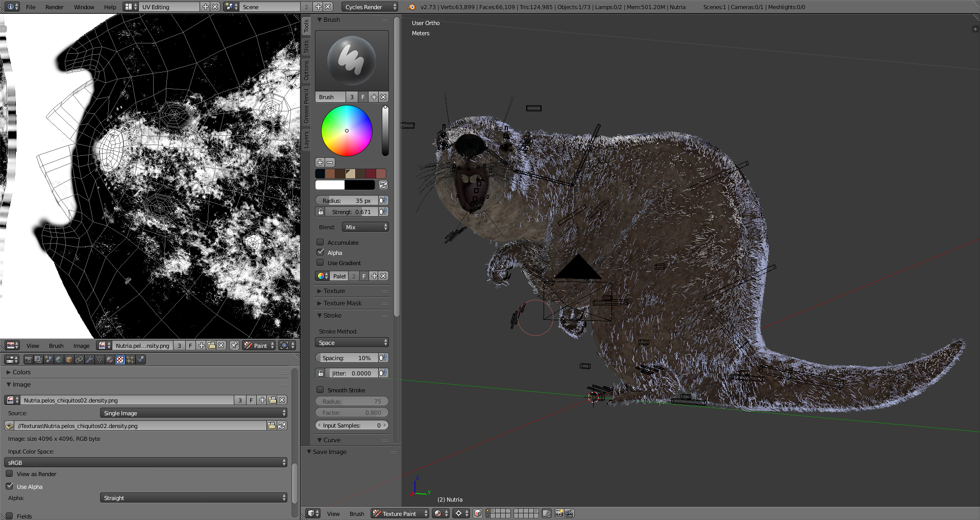This screenshot has width=980, height=520.
Task: Open the Render menu
Action: [54, 7]
